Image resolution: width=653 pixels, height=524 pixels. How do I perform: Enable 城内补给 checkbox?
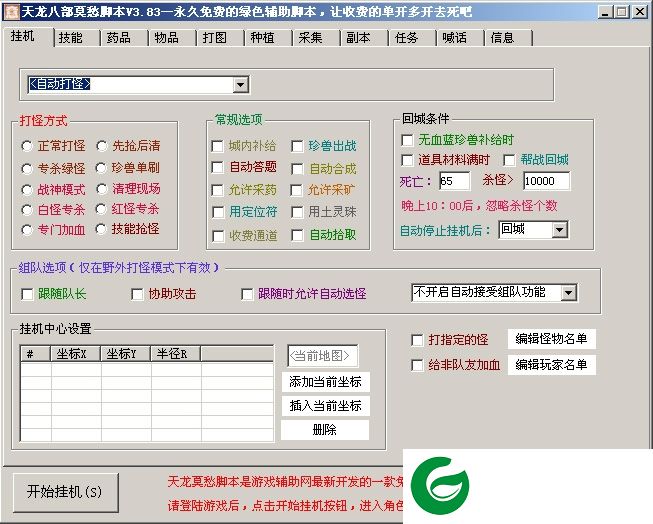[217, 146]
